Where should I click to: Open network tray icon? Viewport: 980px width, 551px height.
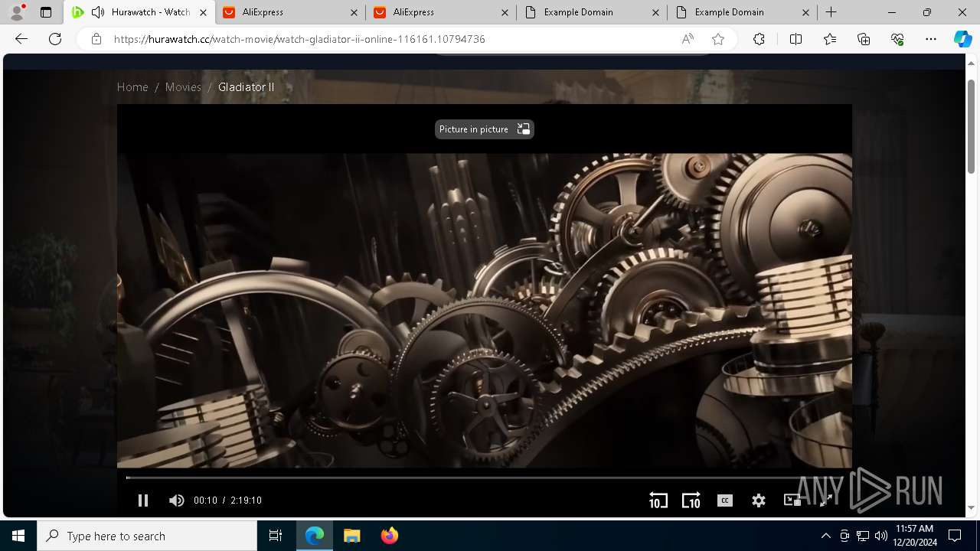point(863,536)
